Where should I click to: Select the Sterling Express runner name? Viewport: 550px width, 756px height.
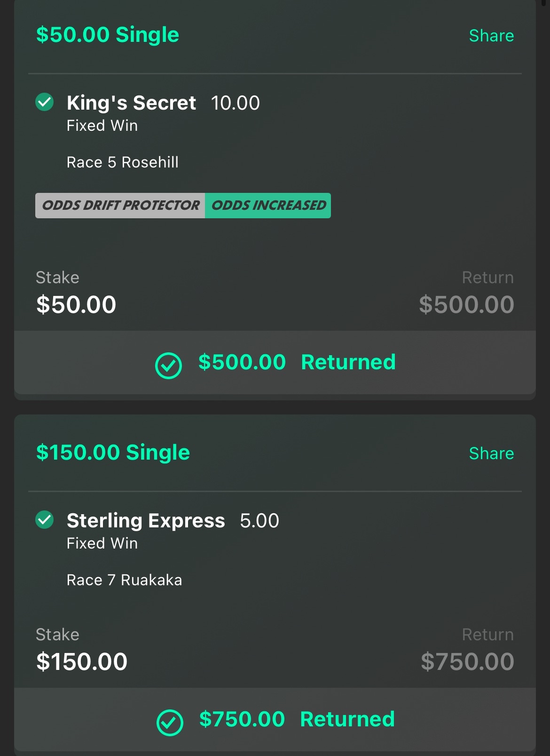click(x=146, y=520)
